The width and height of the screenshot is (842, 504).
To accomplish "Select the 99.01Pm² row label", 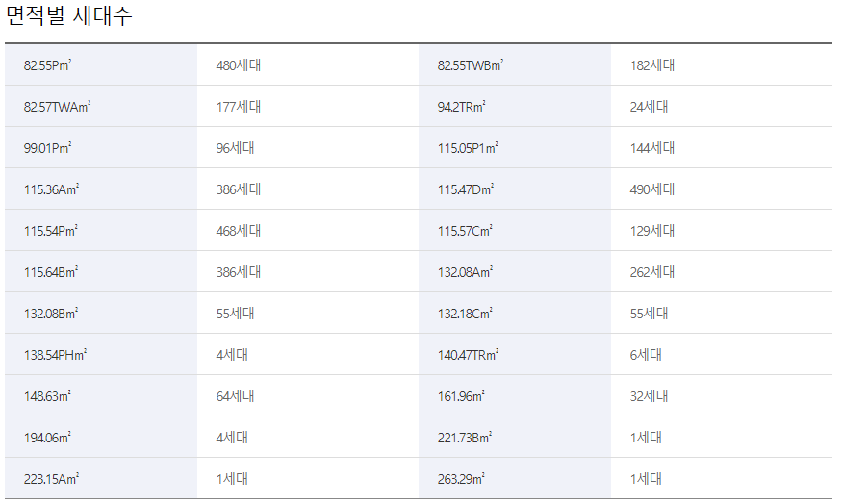I will click(48, 148).
